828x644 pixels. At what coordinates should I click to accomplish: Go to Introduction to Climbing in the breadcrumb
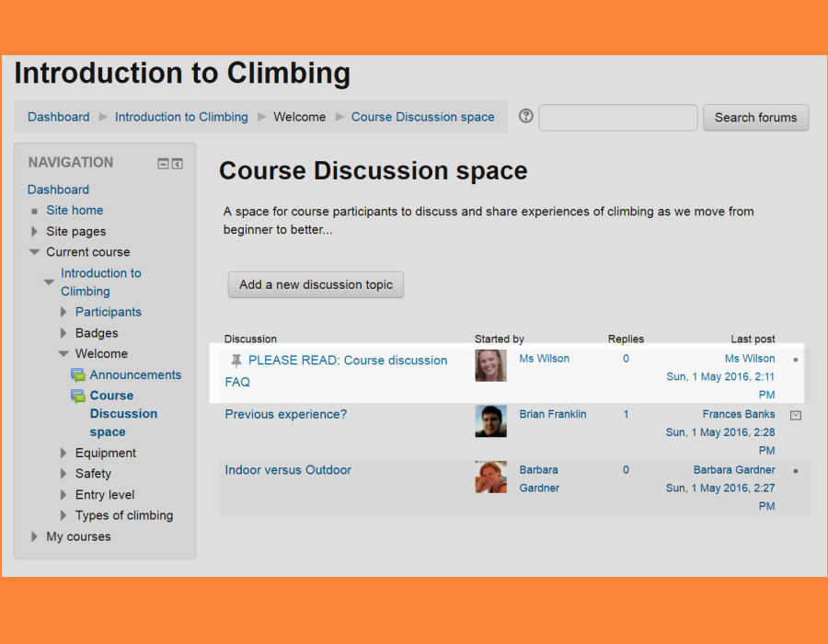[x=181, y=117]
